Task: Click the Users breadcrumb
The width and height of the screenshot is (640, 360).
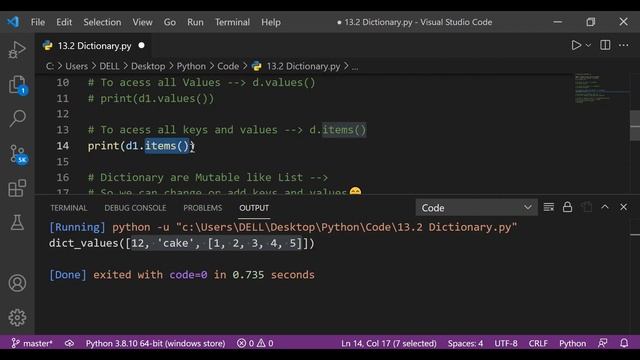Action: (76, 66)
